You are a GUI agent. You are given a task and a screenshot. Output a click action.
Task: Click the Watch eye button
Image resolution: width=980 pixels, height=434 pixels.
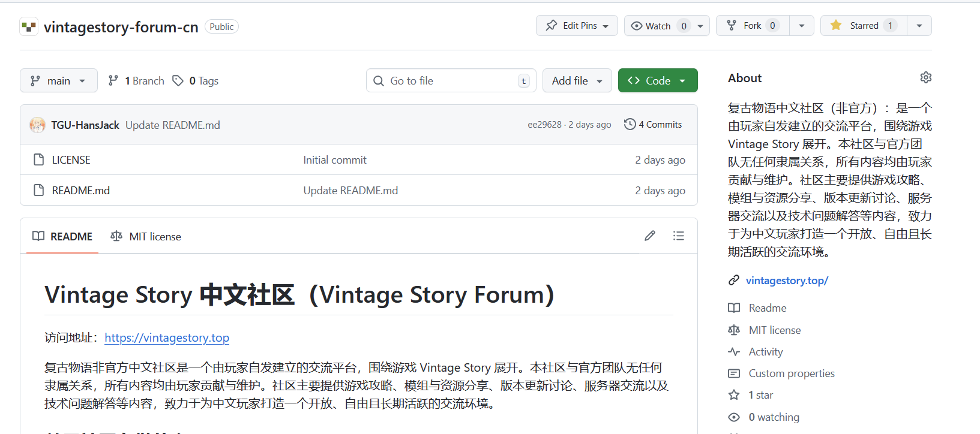660,26
